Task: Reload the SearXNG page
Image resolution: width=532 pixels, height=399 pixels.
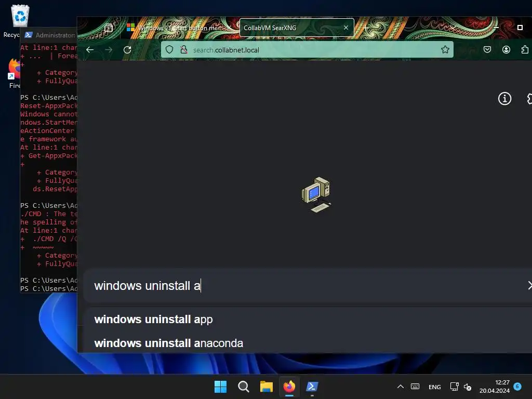Action: [127, 50]
